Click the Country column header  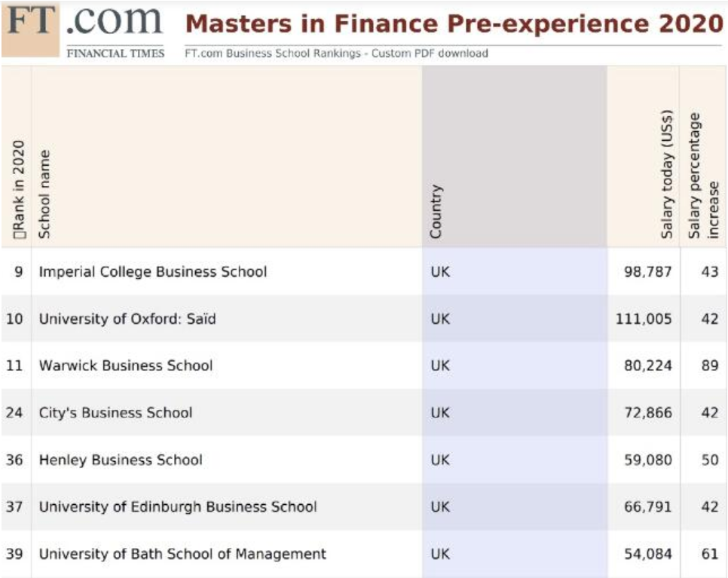pyautogui.click(x=436, y=212)
